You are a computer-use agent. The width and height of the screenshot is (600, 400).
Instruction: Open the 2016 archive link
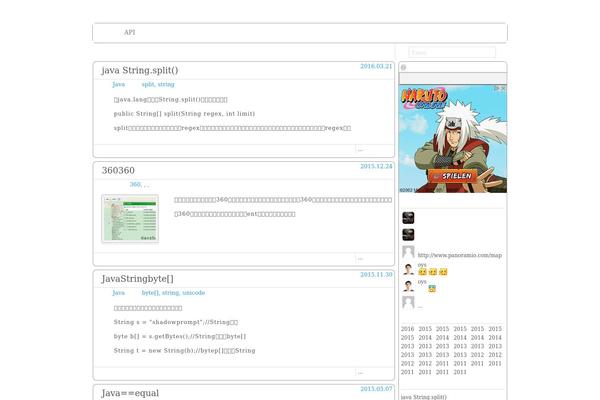(x=407, y=329)
